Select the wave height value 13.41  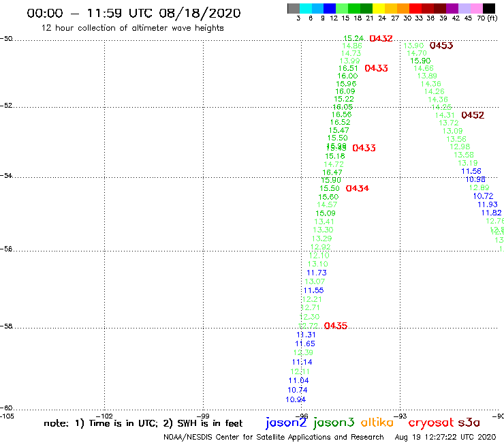pos(324,221)
